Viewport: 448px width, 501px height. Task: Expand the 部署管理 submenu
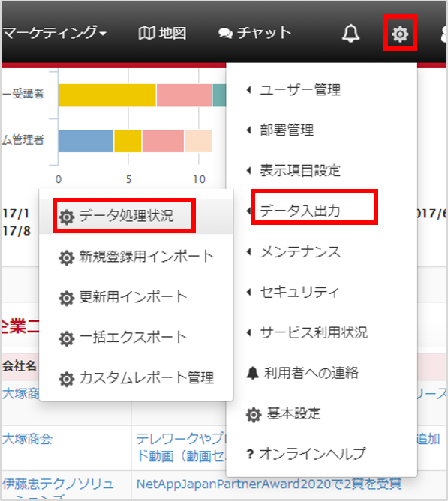(x=280, y=130)
